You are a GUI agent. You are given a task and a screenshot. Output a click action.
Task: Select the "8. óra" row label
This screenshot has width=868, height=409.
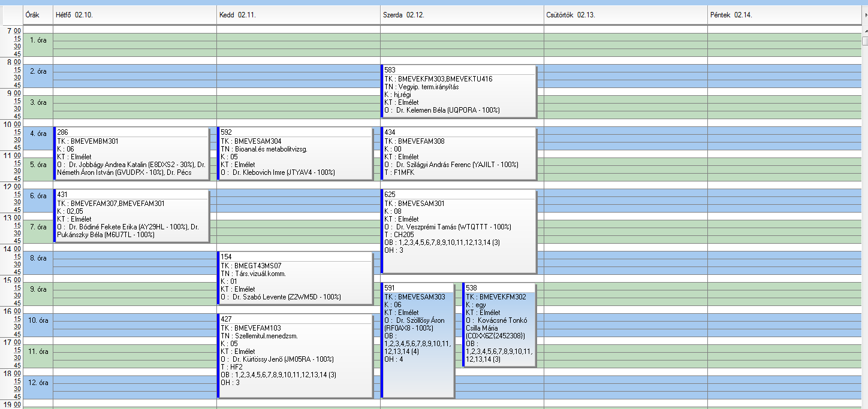[x=38, y=258]
